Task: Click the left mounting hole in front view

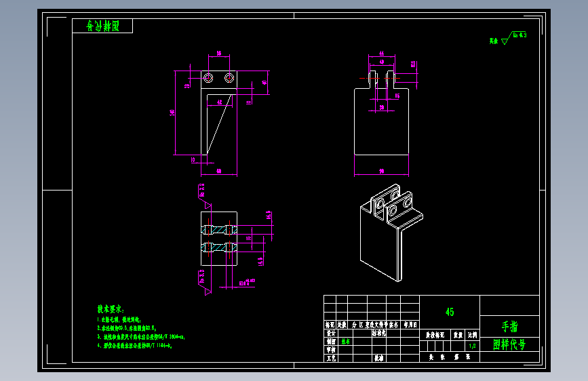Action: [x=208, y=78]
